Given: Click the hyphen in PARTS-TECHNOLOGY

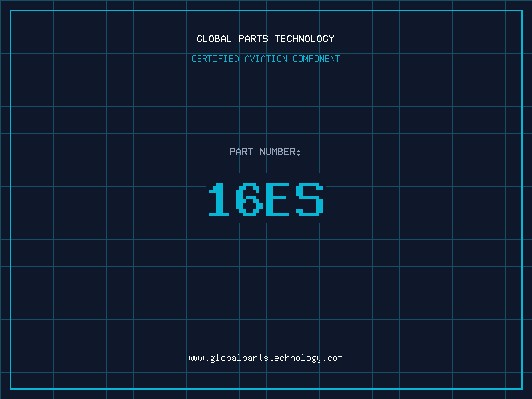Looking at the screenshot, I should pyautogui.click(x=271, y=39).
